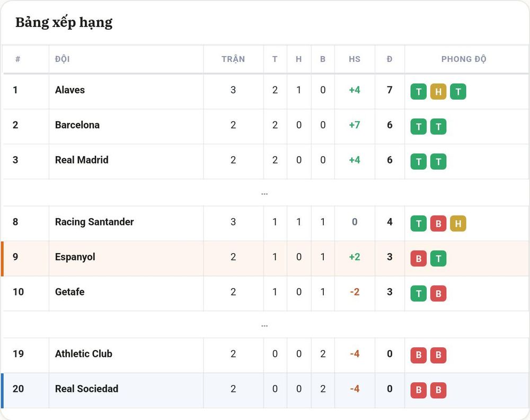Click Racing Santander's red B loss badge
Image resolution: width=530 pixels, height=420 pixels.
438,224
